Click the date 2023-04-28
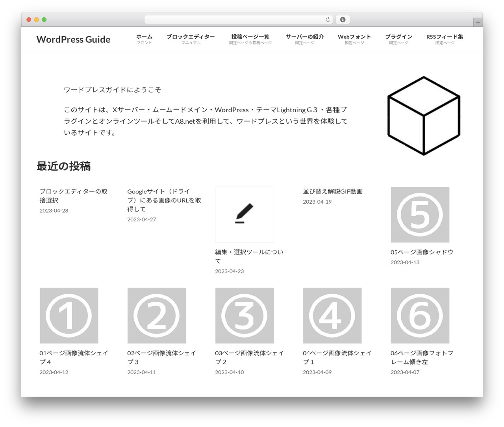 pyautogui.click(x=54, y=211)
